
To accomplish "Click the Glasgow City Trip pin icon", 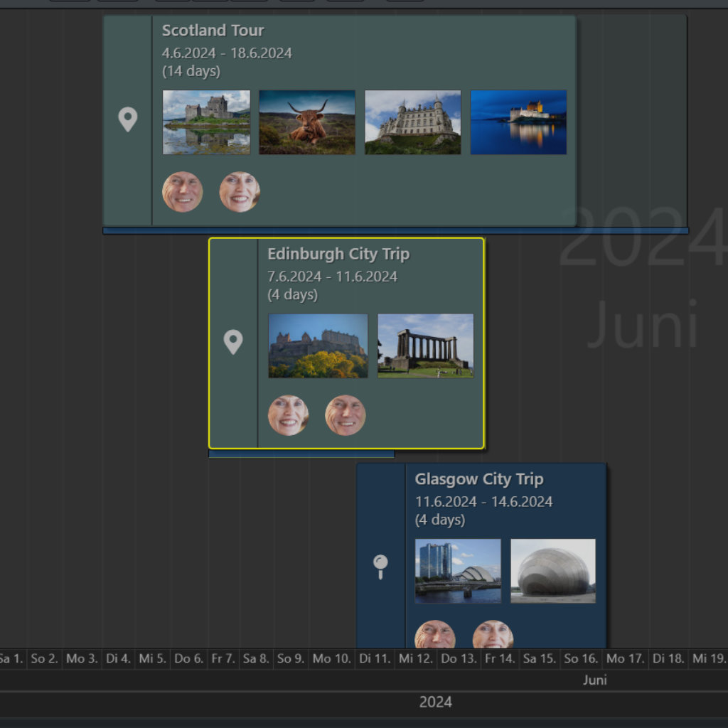I will point(381,566).
